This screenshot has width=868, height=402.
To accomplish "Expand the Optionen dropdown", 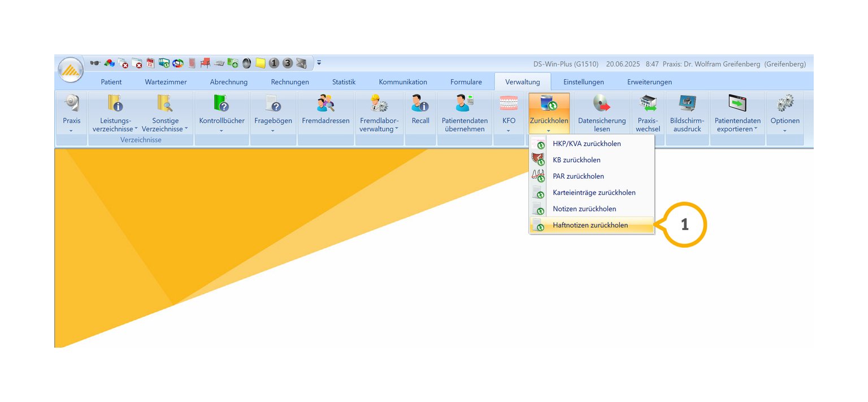I will click(x=785, y=131).
